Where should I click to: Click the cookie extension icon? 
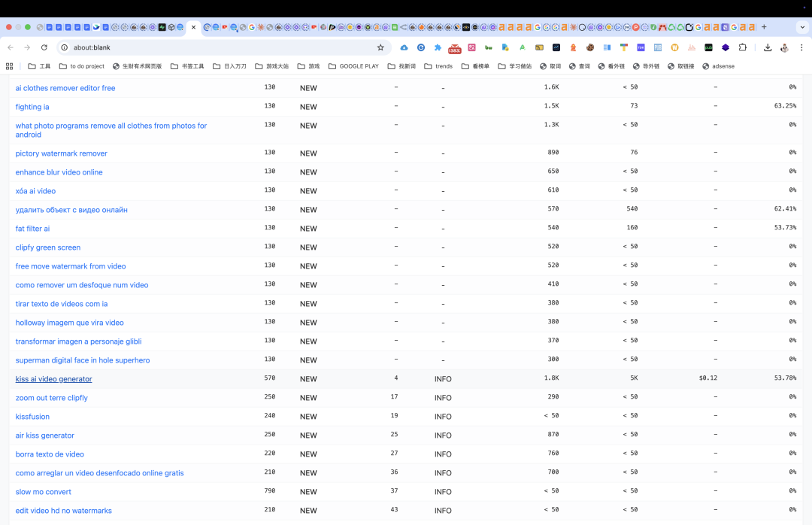(590, 47)
